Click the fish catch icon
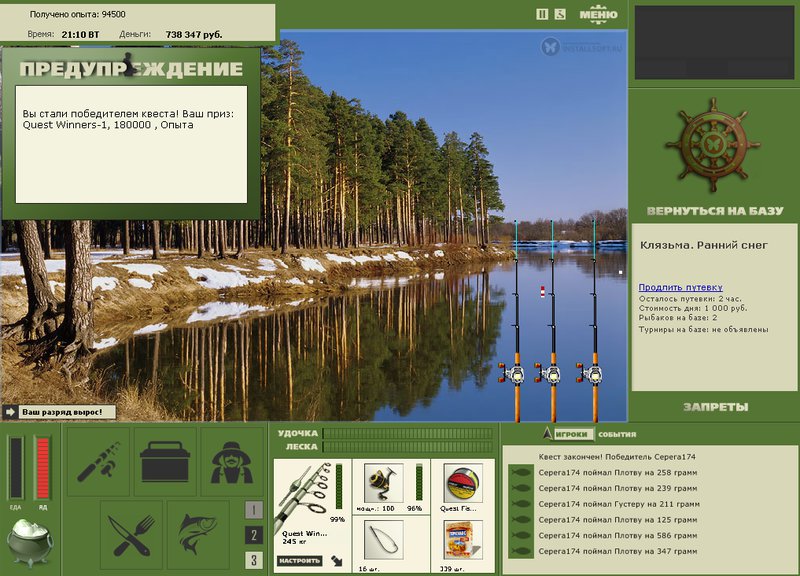The height and width of the screenshot is (576, 800). (198, 535)
